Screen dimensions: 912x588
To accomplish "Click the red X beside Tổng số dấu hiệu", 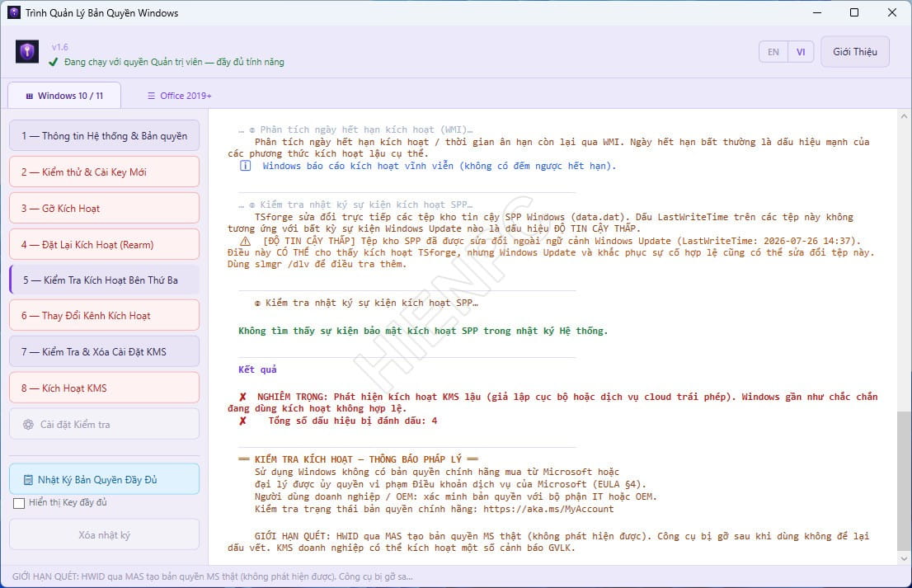I will (x=242, y=421).
